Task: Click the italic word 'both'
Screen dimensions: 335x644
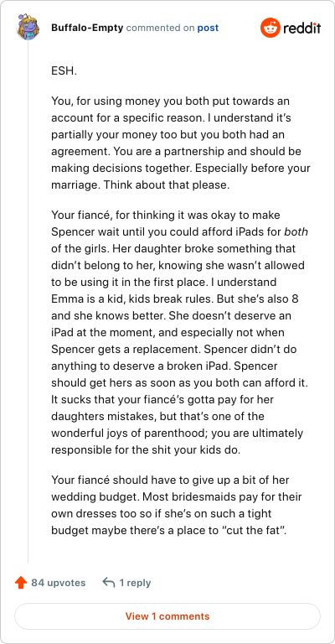Action: [296, 231]
